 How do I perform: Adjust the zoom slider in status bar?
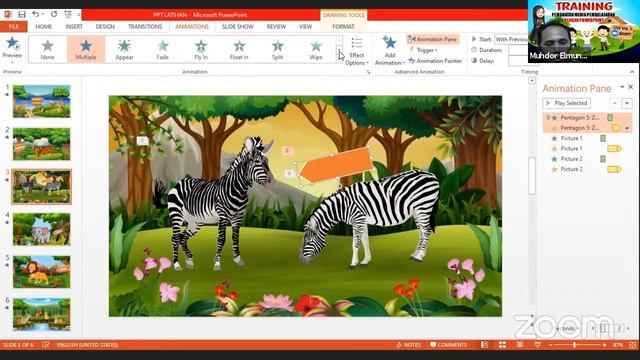coord(574,345)
